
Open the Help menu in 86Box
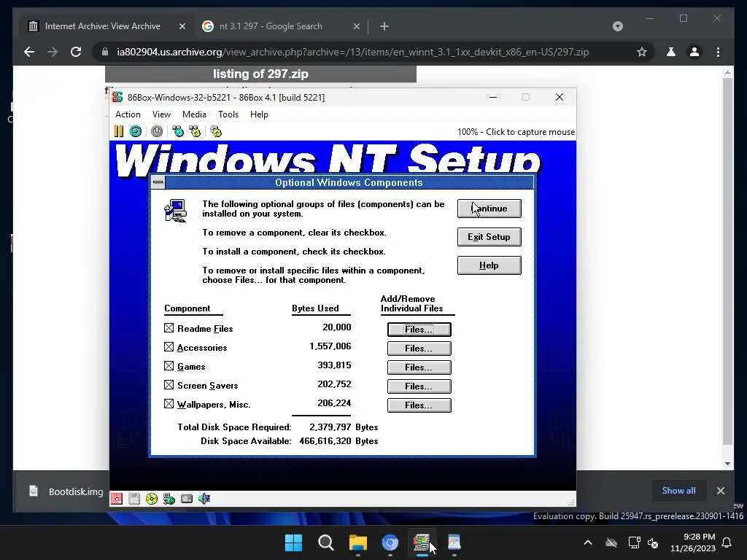click(259, 114)
